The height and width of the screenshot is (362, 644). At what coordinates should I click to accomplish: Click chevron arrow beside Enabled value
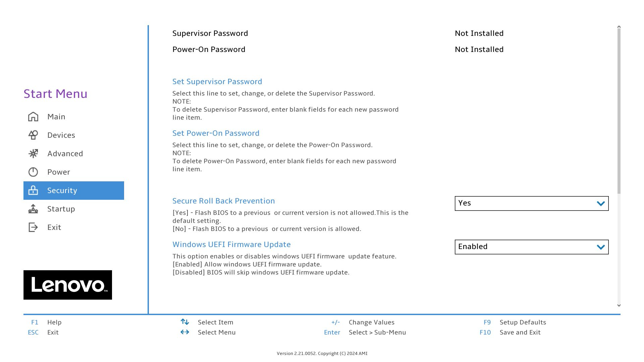(600, 247)
